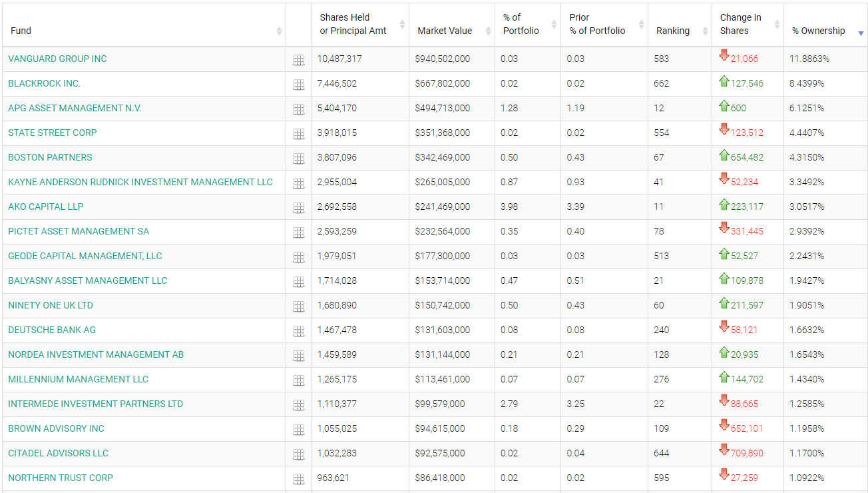Screen dimensions: 868x493
Task: Open grid icon for Brown Advisory Inc
Action: coord(299,430)
